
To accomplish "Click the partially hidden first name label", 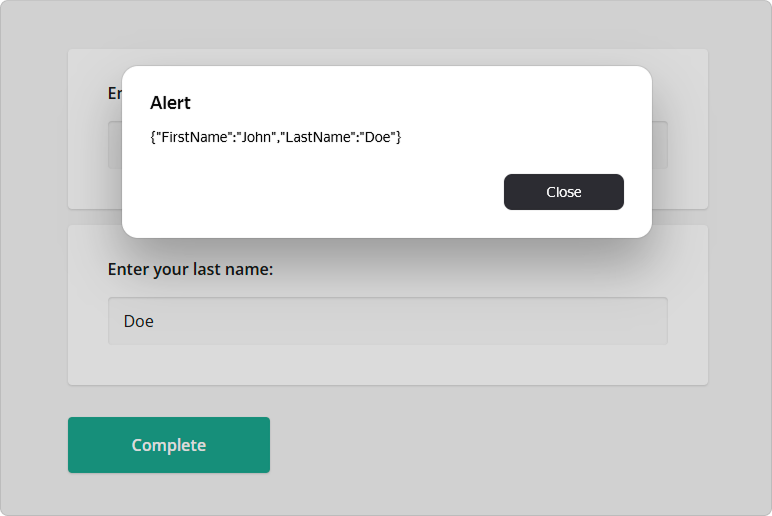I will point(114,93).
